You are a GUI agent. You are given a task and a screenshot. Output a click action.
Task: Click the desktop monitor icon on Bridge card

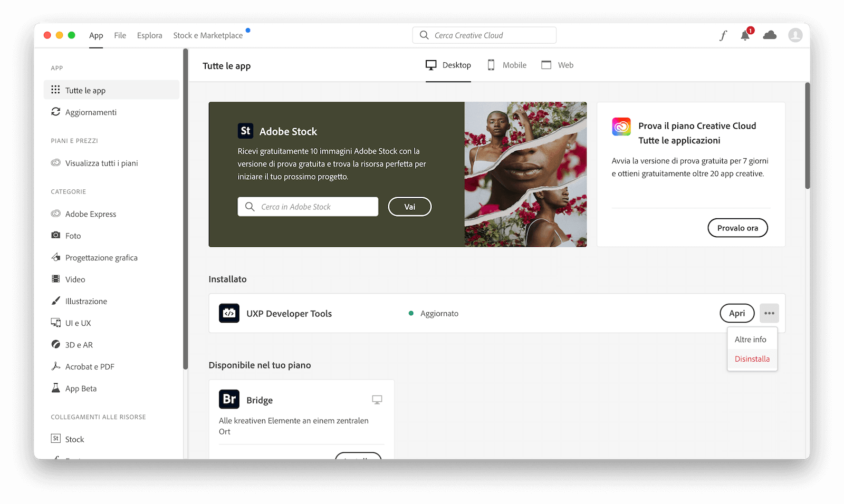(377, 400)
